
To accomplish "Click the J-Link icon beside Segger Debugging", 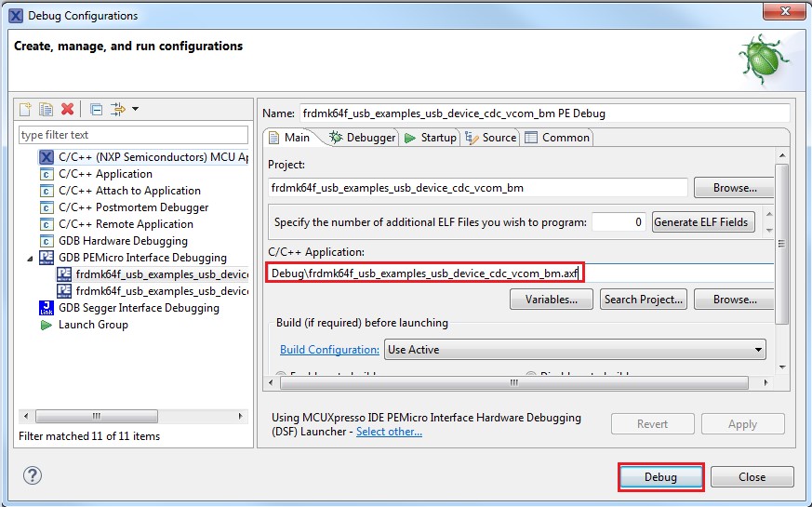I will pos(47,308).
